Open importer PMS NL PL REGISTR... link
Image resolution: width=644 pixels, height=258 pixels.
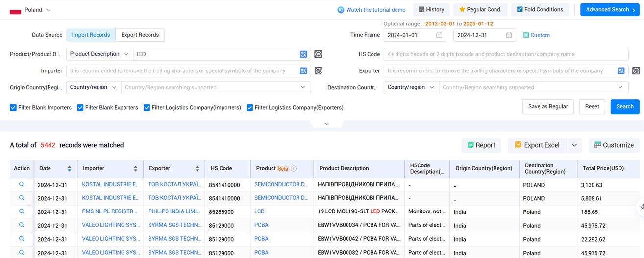coord(110,211)
